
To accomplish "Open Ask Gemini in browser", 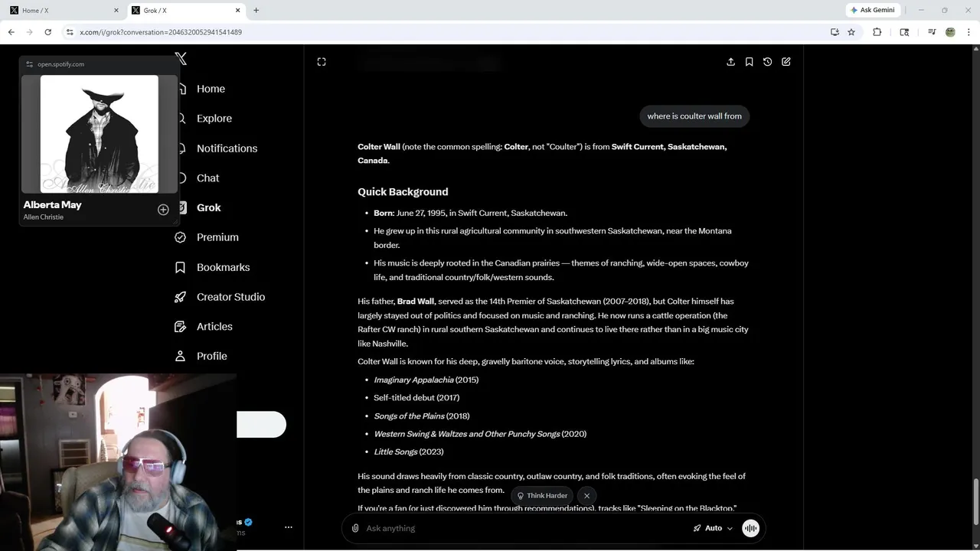I will click(x=872, y=10).
